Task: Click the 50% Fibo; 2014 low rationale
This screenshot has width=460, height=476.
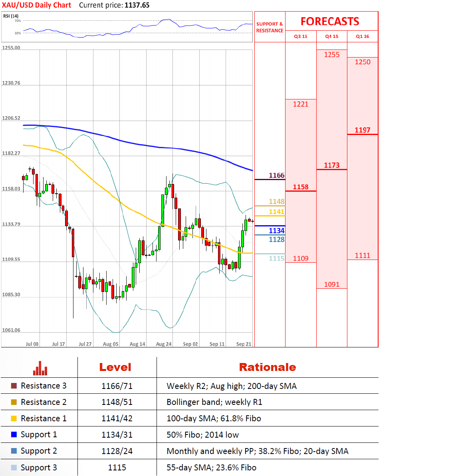Action: point(202,435)
